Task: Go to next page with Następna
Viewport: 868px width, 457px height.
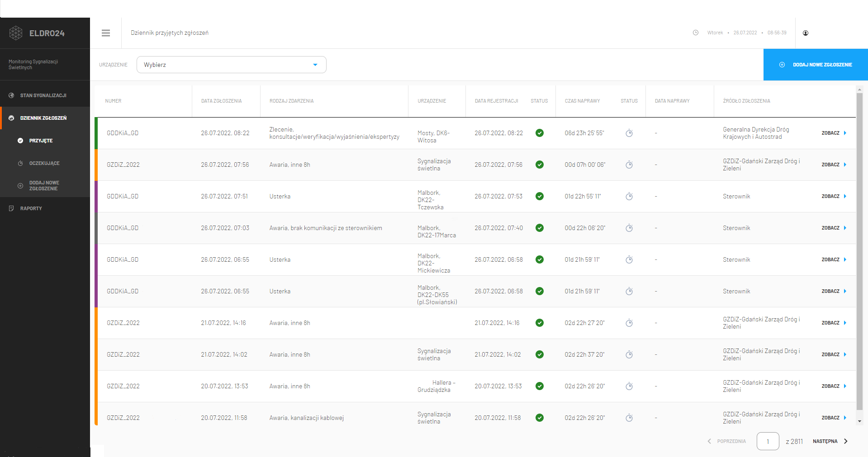Action: (x=830, y=441)
